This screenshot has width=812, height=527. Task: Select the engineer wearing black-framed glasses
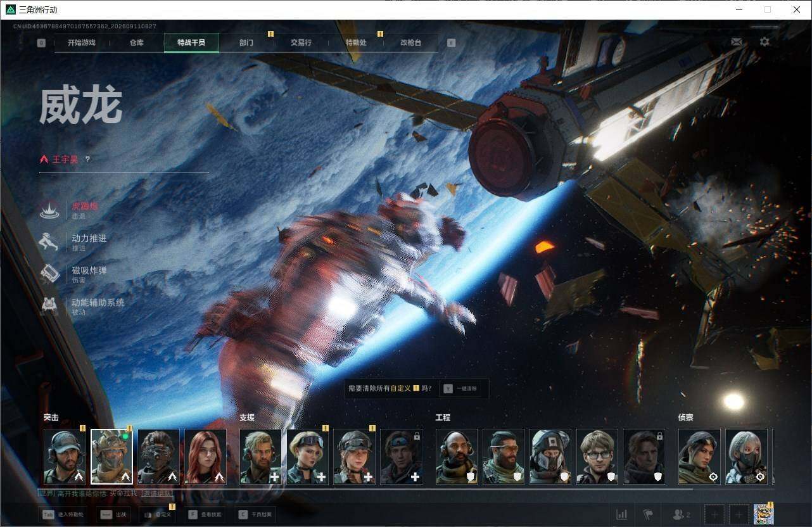coord(597,457)
